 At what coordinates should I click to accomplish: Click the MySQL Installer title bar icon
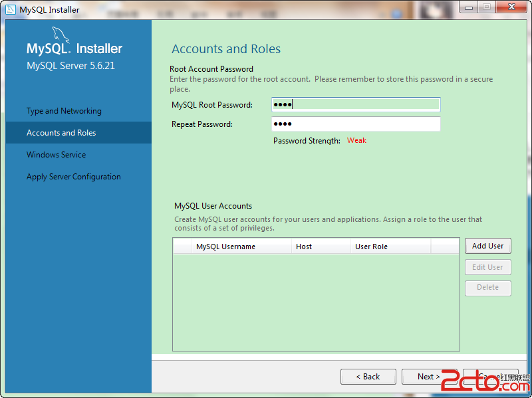click(x=10, y=9)
